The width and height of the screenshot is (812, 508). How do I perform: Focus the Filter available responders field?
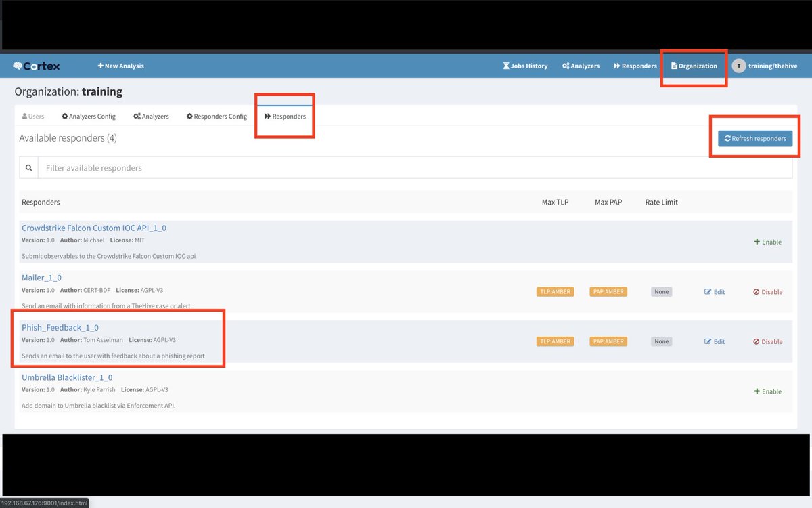click(x=415, y=167)
